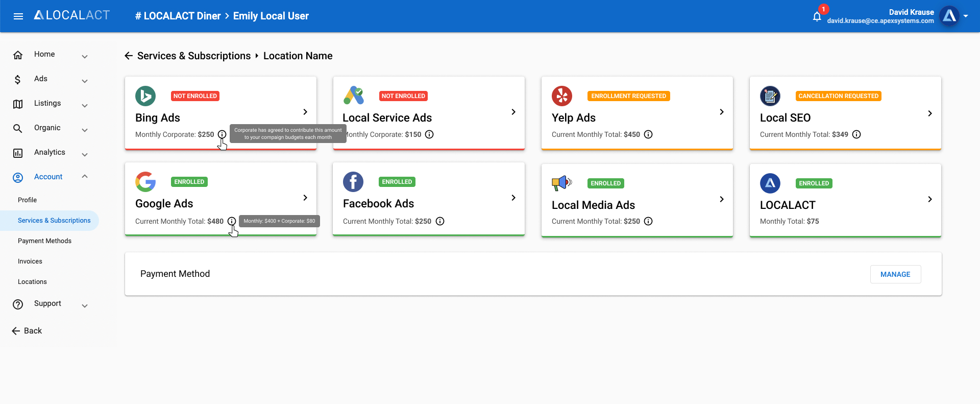Click the Ads dollar sign icon
Viewport: 980px width, 404px height.
pos(18,79)
